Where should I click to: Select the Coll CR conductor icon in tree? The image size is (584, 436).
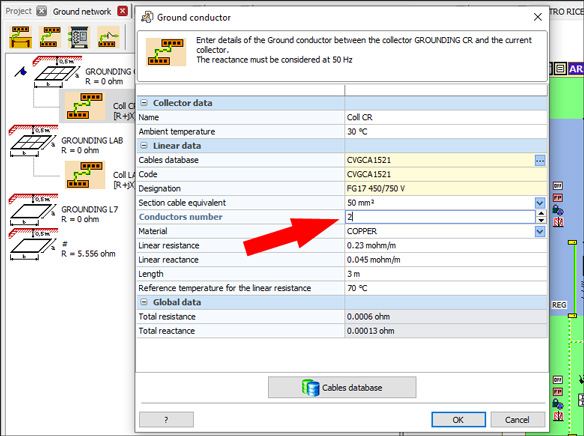[84, 106]
